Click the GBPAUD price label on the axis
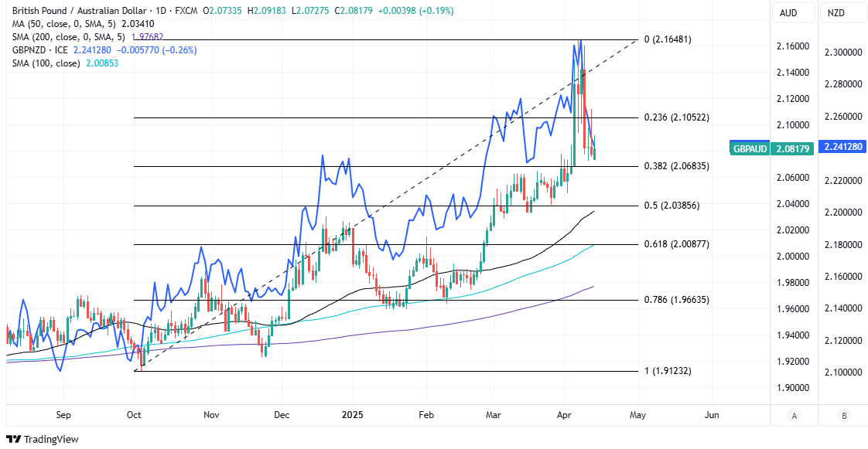868x449 pixels. tap(749, 148)
